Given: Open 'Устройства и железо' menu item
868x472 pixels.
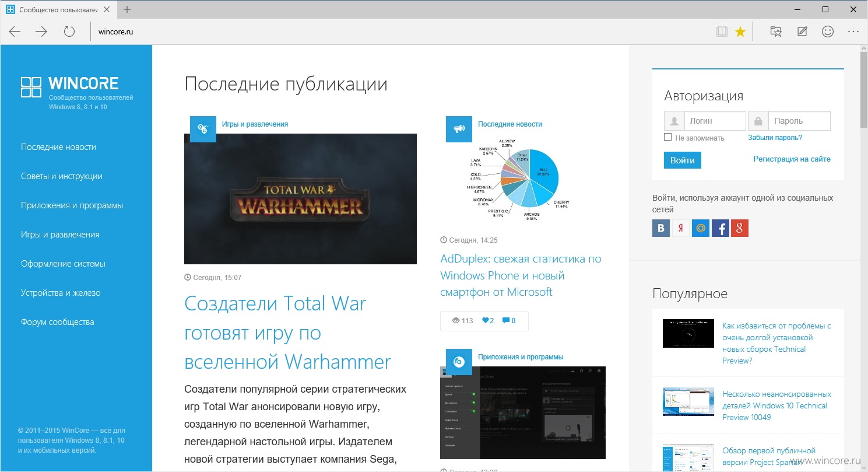Looking at the screenshot, I should click(61, 293).
